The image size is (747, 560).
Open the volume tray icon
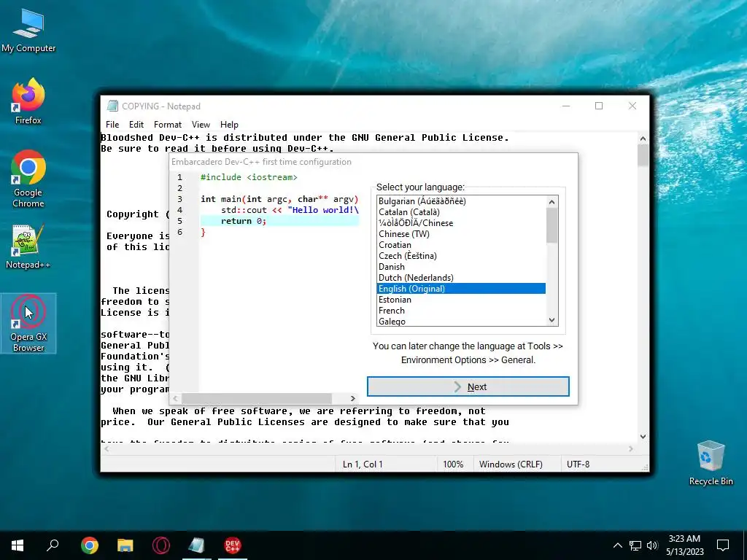click(x=652, y=545)
